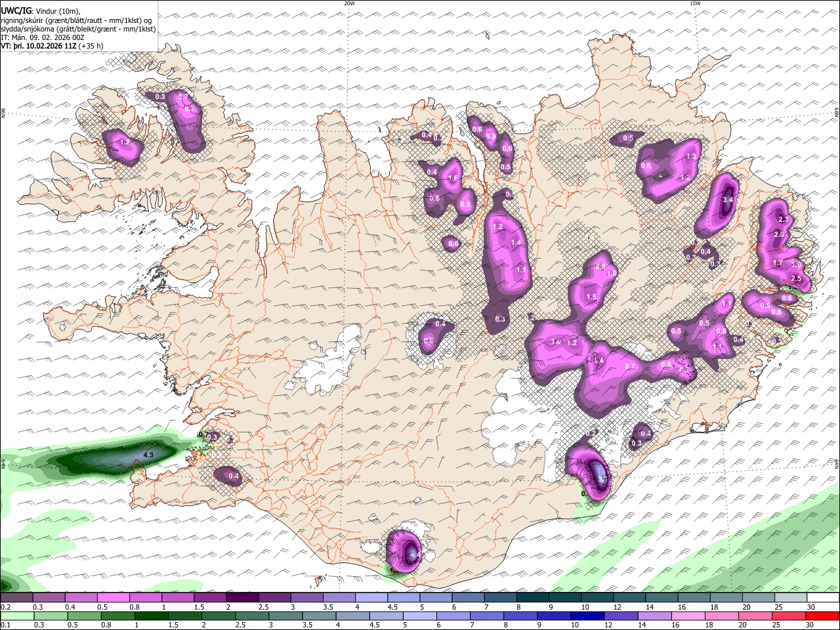Screen dimensions: 840x630
Task: Click the dark mauve 0.2–0.3 swatch in the top legend row
Action: pos(16,597)
